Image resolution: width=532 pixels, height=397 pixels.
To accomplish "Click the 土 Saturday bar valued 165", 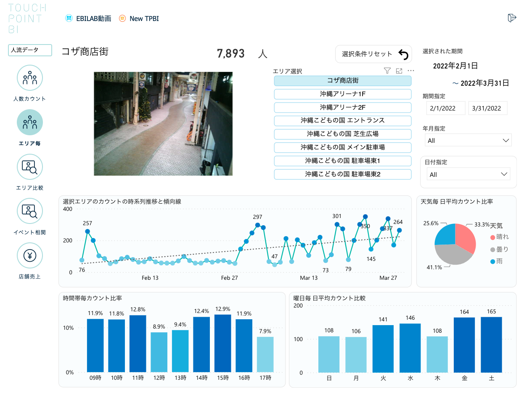I will 492,345.
